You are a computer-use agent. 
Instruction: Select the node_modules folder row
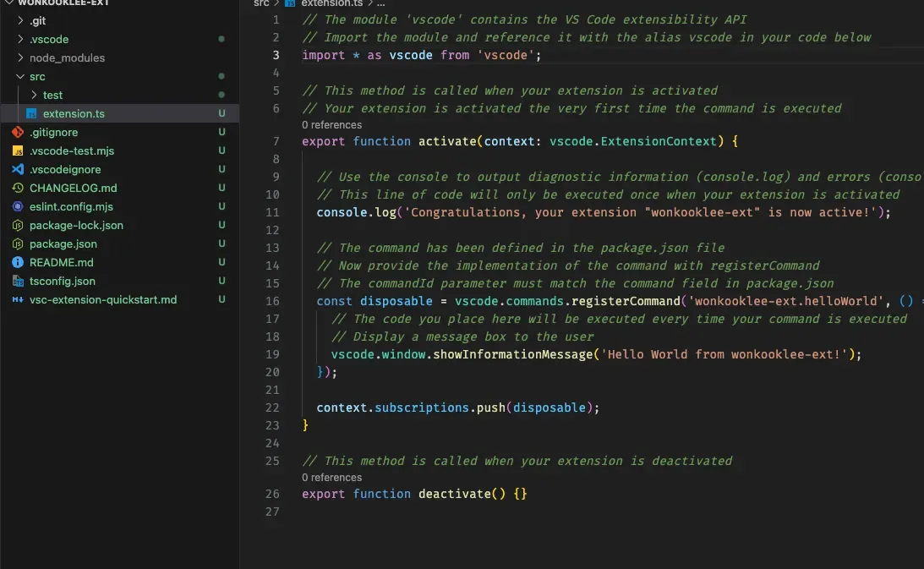pyautogui.click(x=120, y=57)
